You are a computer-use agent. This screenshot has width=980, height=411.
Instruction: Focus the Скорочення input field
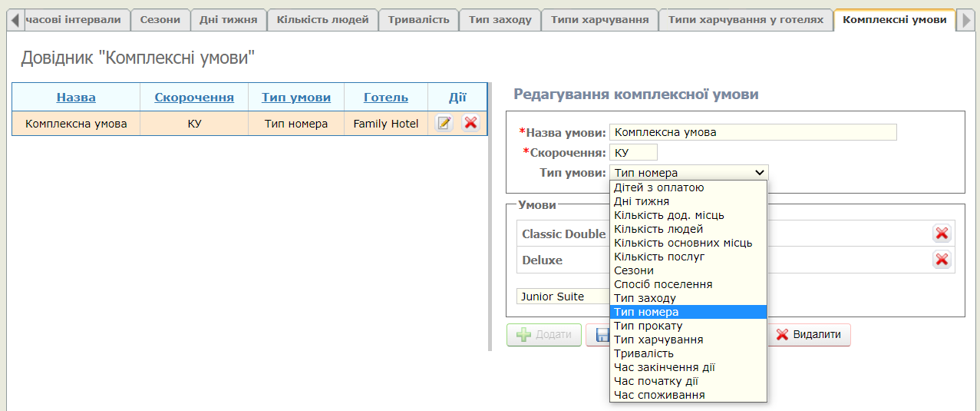click(x=633, y=152)
